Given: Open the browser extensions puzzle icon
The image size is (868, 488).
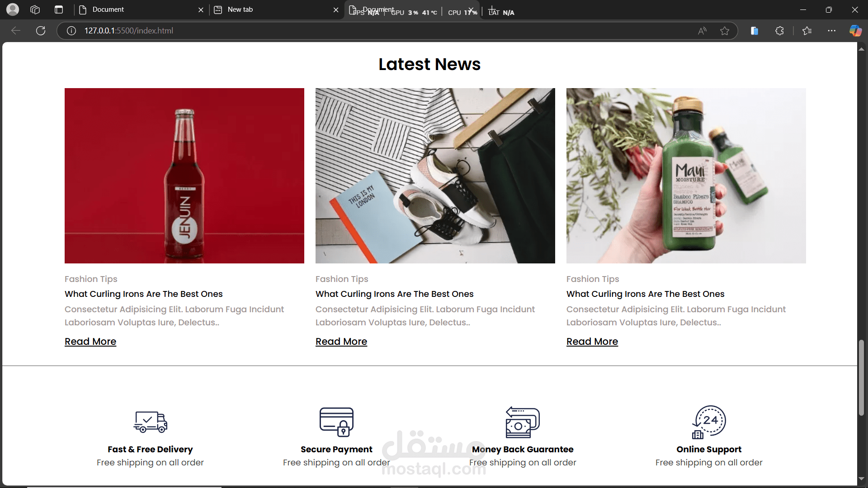Looking at the screenshot, I should (x=779, y=31).
